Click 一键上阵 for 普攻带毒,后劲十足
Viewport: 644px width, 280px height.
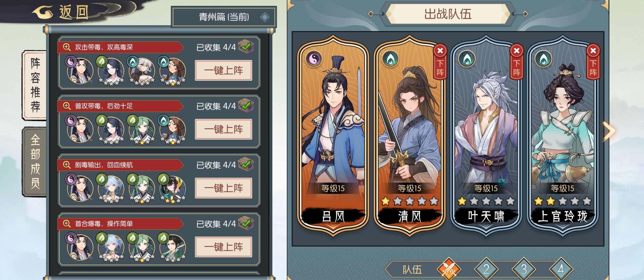(223, 129)
